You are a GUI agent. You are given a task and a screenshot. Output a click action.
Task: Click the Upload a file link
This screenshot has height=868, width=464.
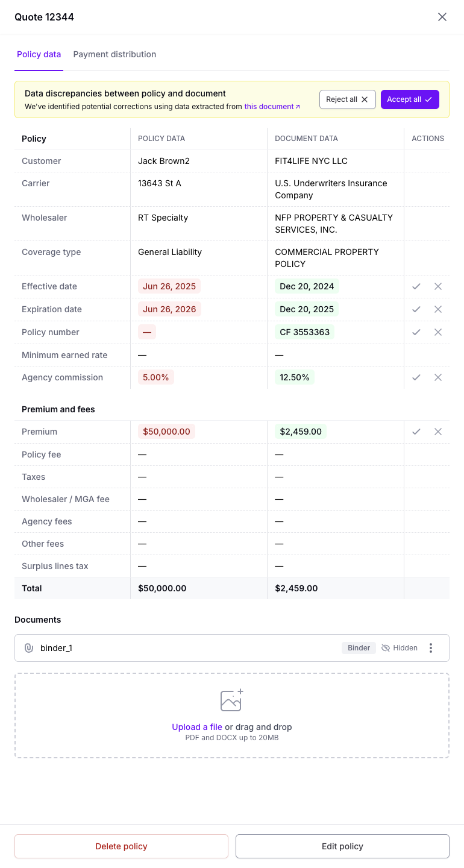pyautogui.click(x=197, y=727)
